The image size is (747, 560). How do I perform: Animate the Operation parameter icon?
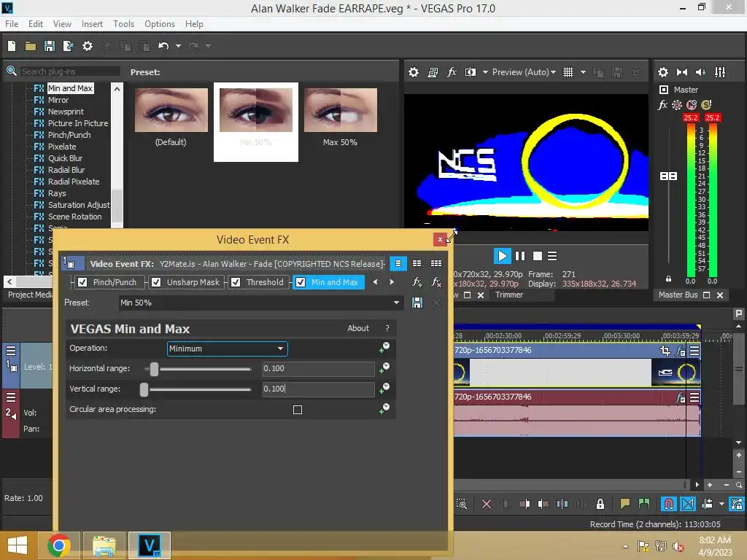pos(384,348)
